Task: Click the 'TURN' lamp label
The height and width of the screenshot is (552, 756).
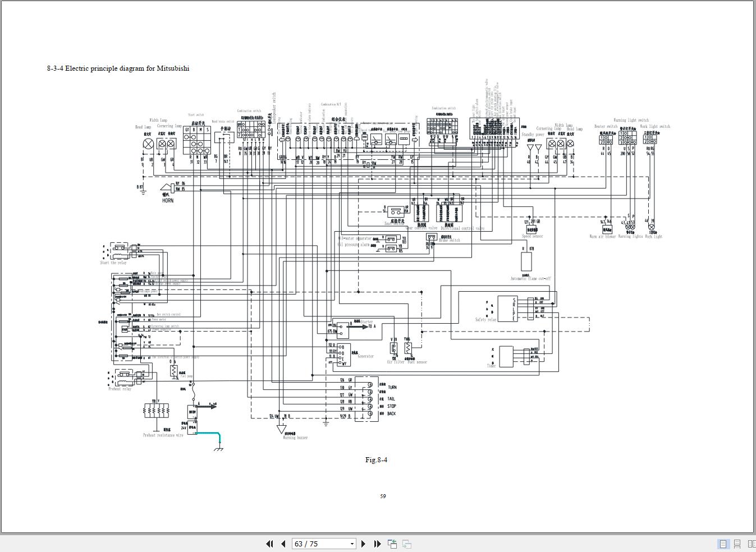Action: [x=392, y=387]
